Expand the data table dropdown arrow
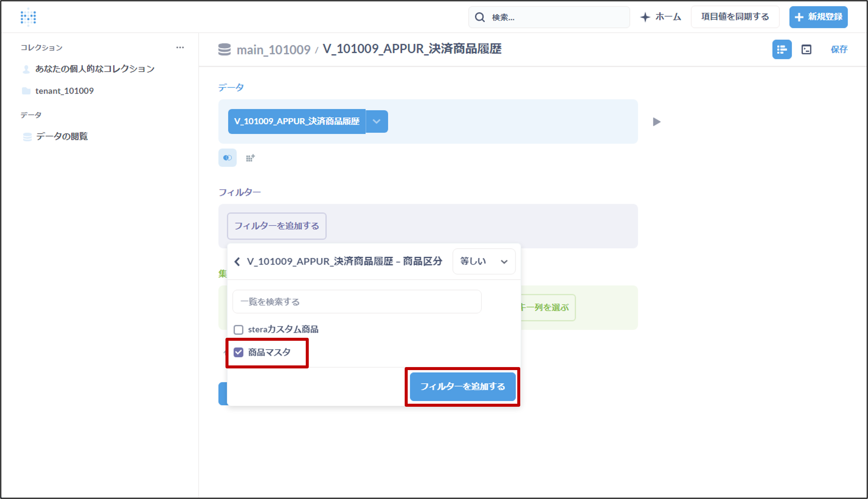The width and height of the screenshot is (868, 499). (377, 121)
